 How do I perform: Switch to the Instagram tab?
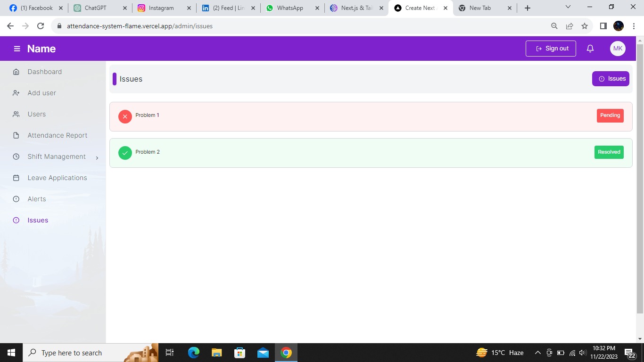tap(164, 8)
